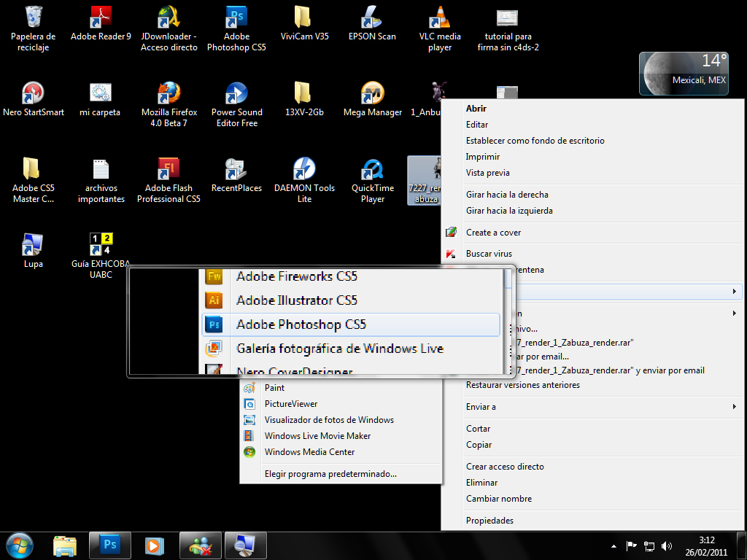The height and width of the screenshot is (560, 747).
Task: Choose Girar hacia la derecha
Action: pyautogui.click(x=592, y=195)
